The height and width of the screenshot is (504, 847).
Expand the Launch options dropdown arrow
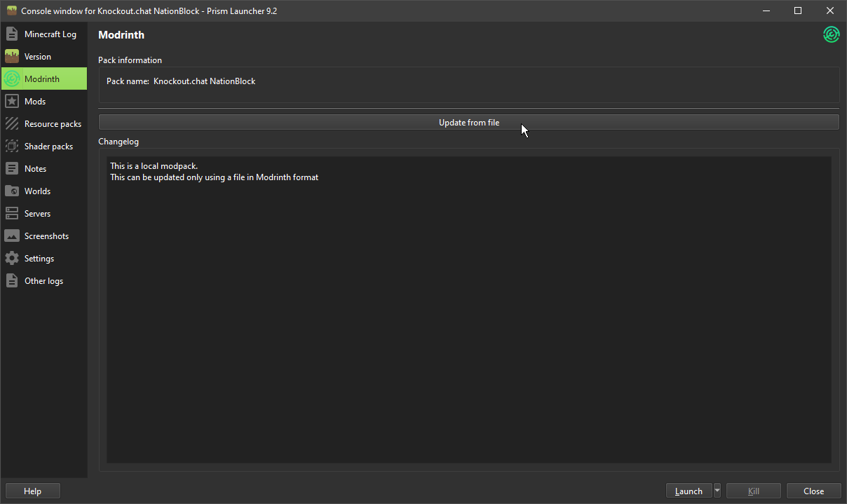pyautogui.click(x=717, y=491)
